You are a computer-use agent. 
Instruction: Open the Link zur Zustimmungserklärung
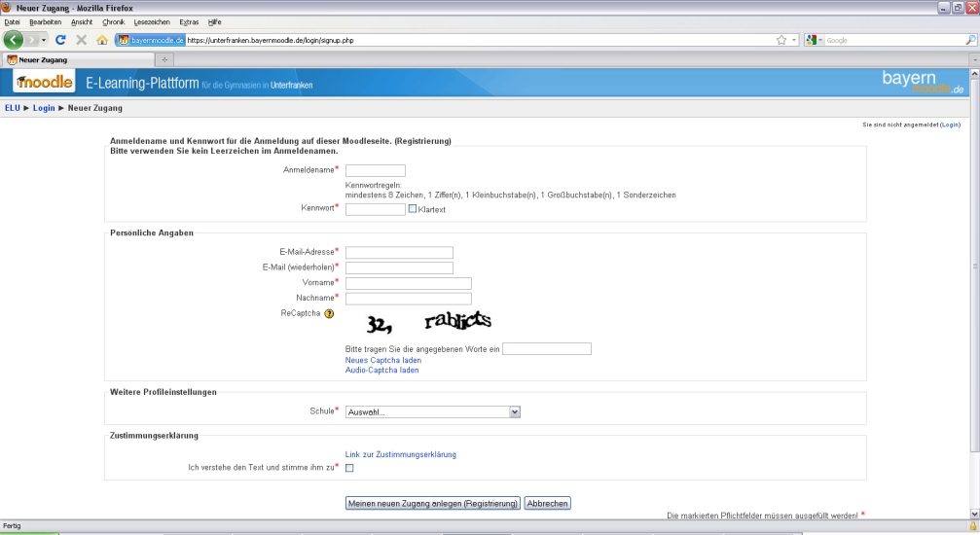[401, 454]
